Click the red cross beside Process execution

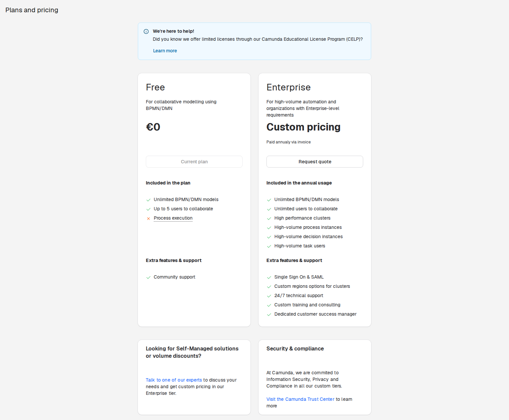click(148, 219)
